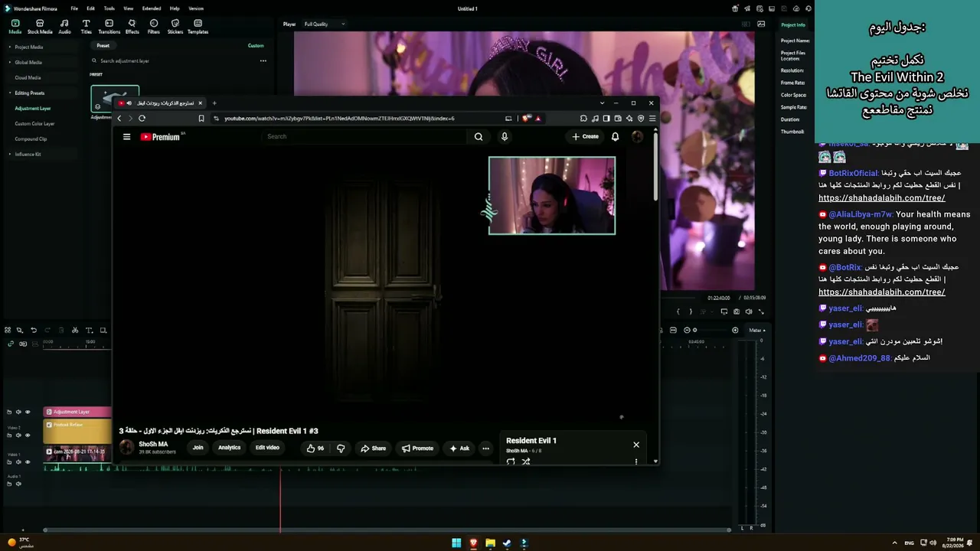Click the Share button under the video

(x=373, y=448)
